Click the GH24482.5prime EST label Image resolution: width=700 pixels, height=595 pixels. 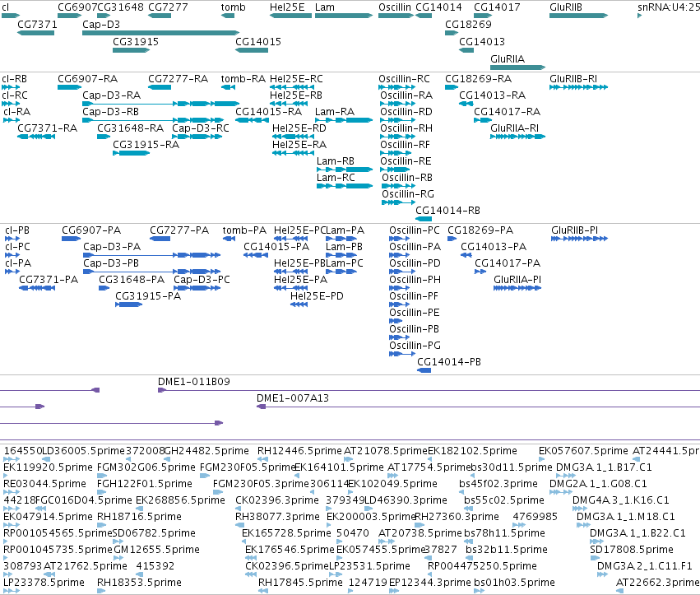point(206,451)
